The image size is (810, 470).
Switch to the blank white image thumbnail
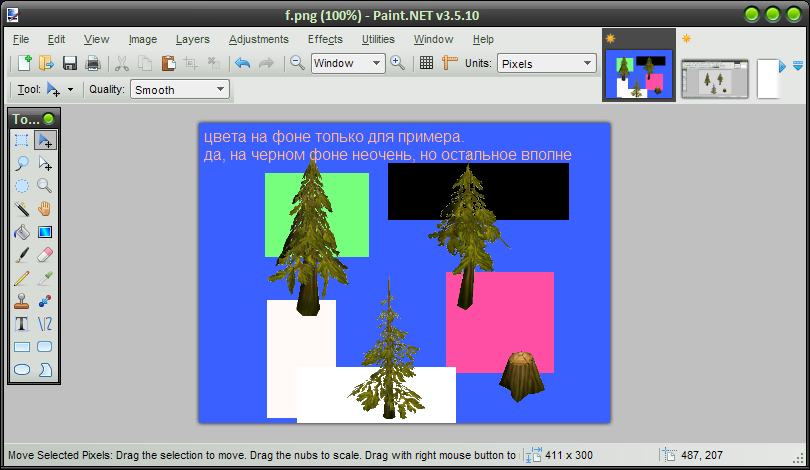[x=768, y=79]
